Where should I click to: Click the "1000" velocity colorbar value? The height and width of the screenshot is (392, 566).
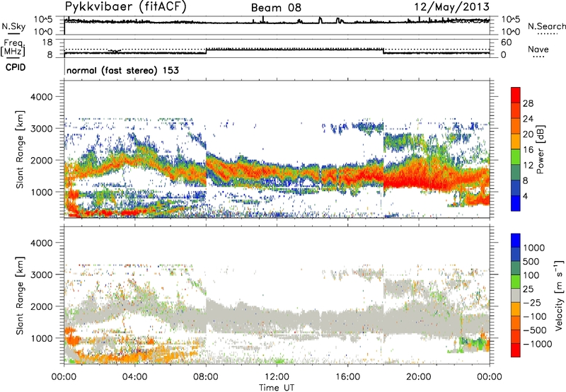click(533, 248)
